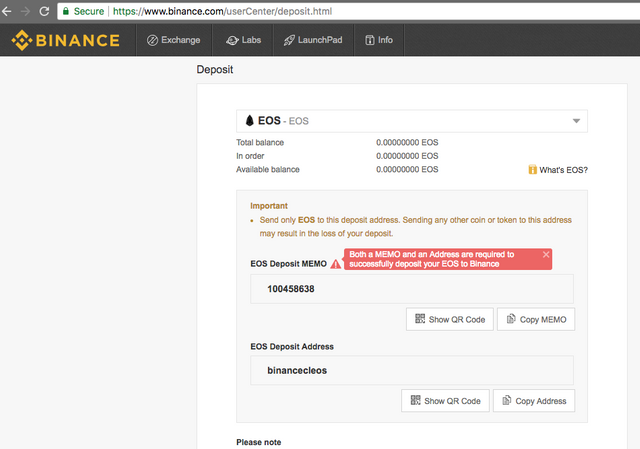The width and height of the screenshot is (640, 449).
Task: Click the Copy MEMO button
Action: pyautogui.click(x=536, y=319)
